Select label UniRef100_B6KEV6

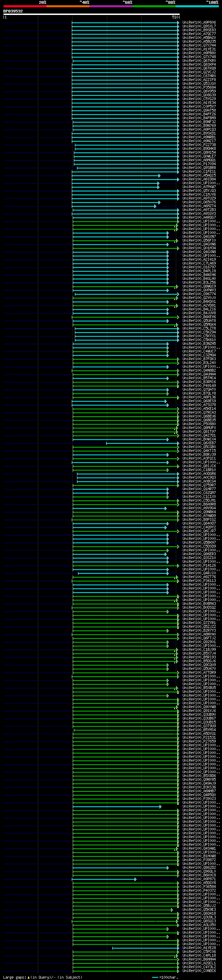coord(199,317)
